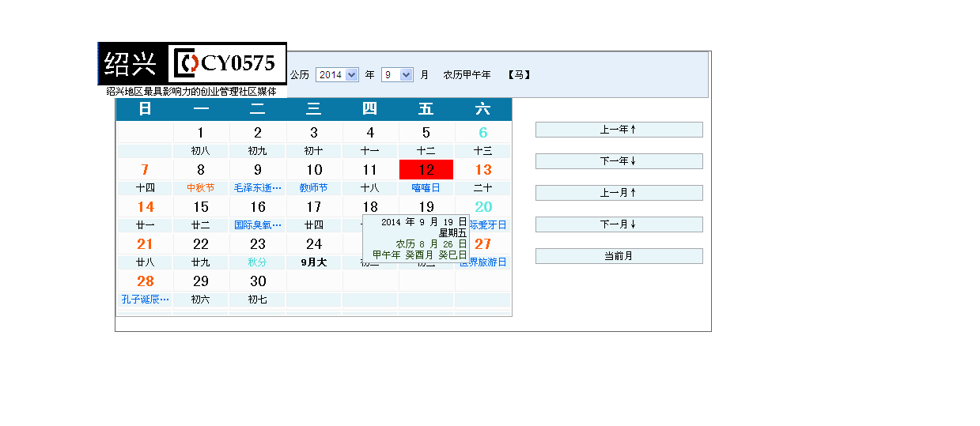Click the 嘻嘻日 label under 12
The image size is (980, 426).
pos(426,188)
